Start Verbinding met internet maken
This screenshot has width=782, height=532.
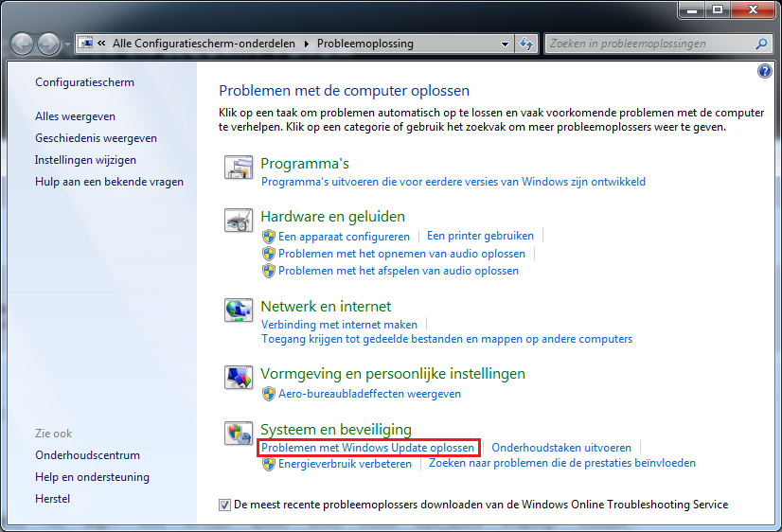click(339, 325)
